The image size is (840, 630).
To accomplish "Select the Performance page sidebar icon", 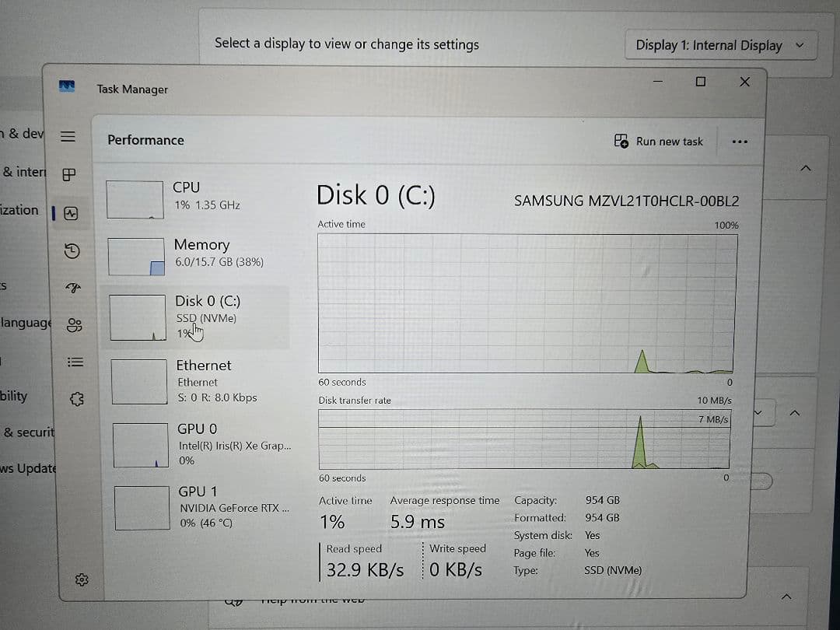I will click(71, 213).
